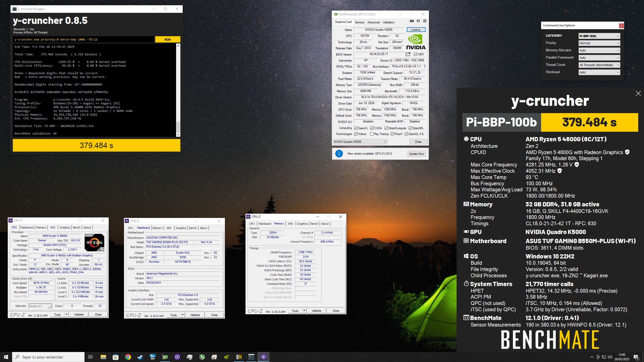Open the Category dropdown showing Pi-BBP-100b

[x=599, y=36]
